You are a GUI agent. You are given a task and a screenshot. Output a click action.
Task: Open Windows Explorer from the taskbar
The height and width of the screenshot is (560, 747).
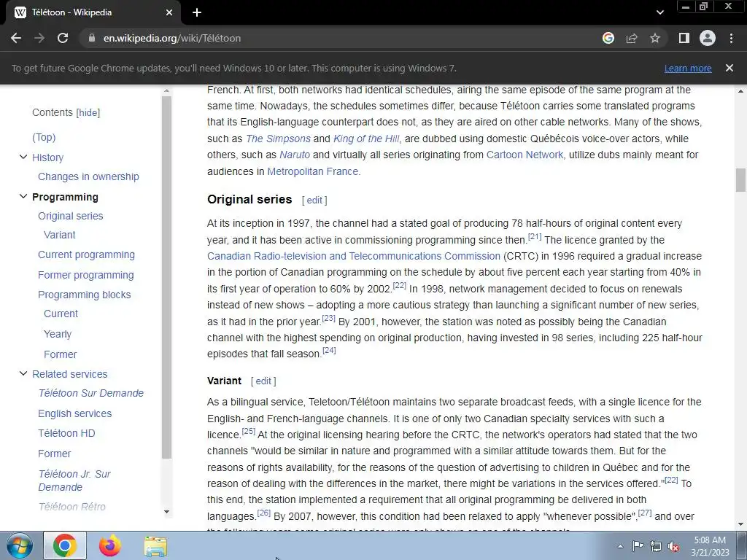pos(156,546)
